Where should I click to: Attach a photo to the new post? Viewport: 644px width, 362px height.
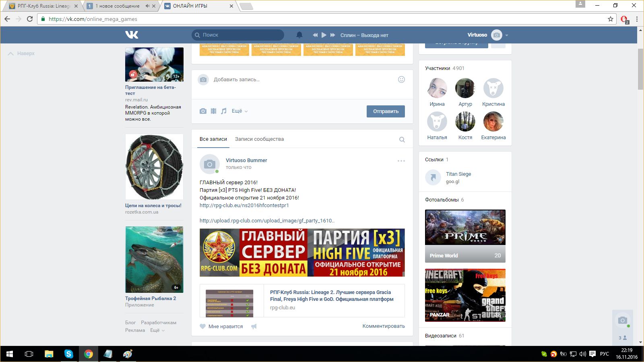pos(203,111)
